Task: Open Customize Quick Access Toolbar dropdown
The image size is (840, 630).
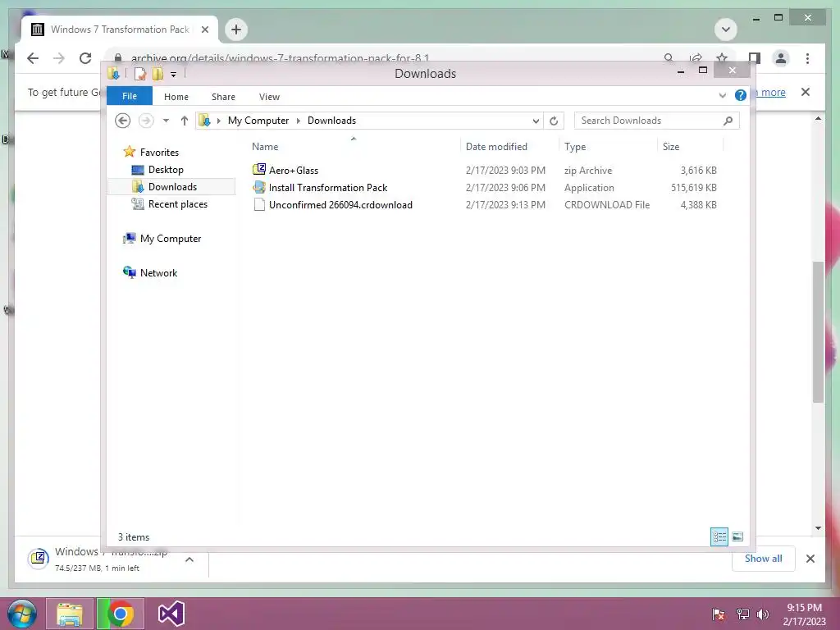Action: pyautogui.click(x=174, y=75)
